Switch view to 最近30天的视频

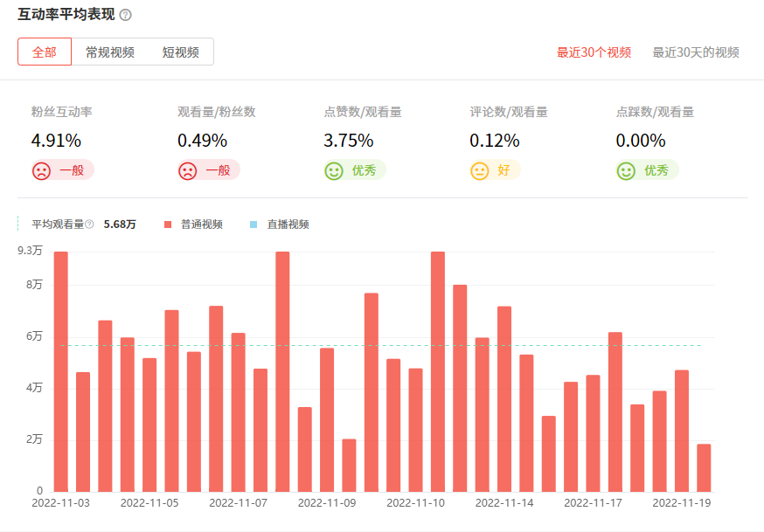coord(696,52)
